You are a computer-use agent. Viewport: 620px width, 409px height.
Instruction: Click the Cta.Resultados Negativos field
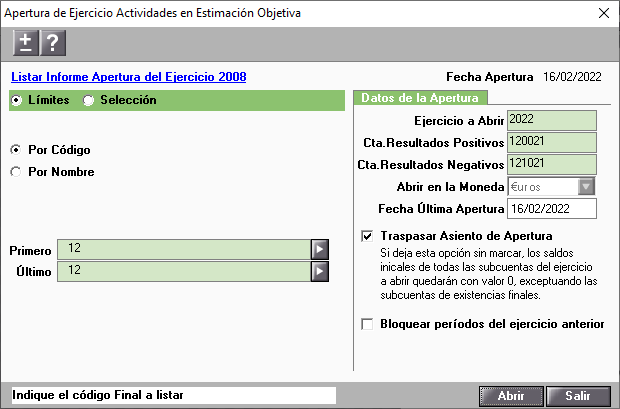click(552, 165)
